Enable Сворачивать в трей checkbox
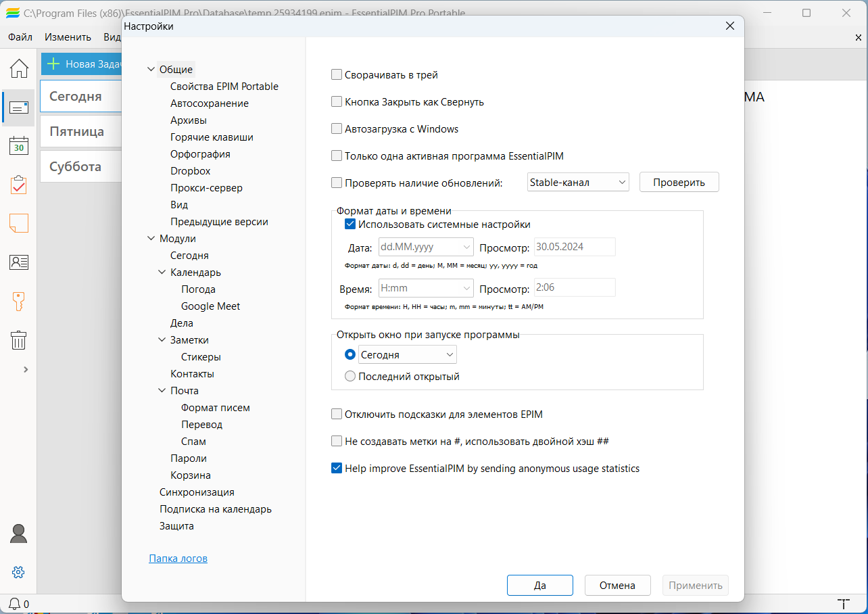Viewport: 868px width, 614px height. click(x=337, y=75)
